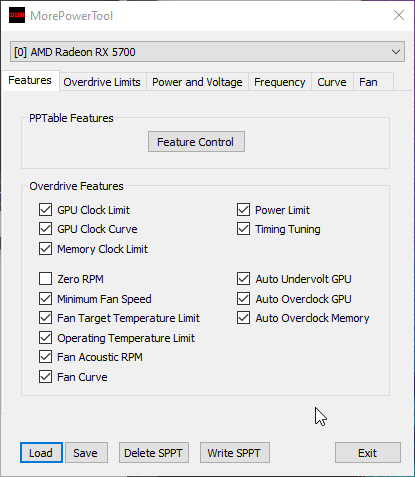Viewport: 415px width, 477px height.
Task: Toggle the Power Limit checkbox
Action: (243, 210)
